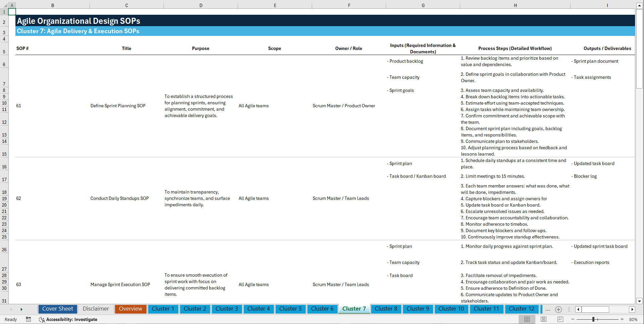Select the cell containing Define Sprint Planning SOP
644x324 pixels.
[118, 106]
